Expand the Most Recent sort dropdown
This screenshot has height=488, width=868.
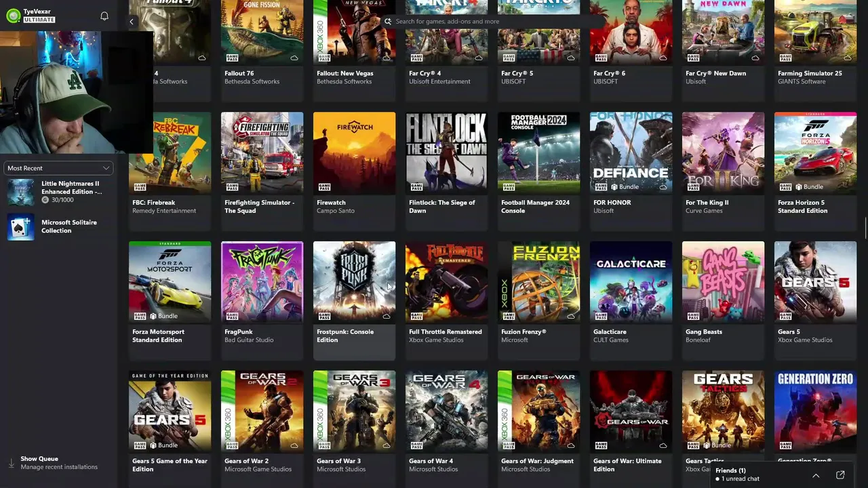[x=58, y=168]
